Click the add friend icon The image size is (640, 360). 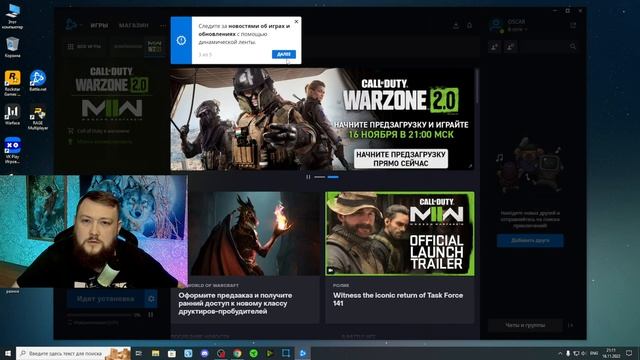(494, 47)
